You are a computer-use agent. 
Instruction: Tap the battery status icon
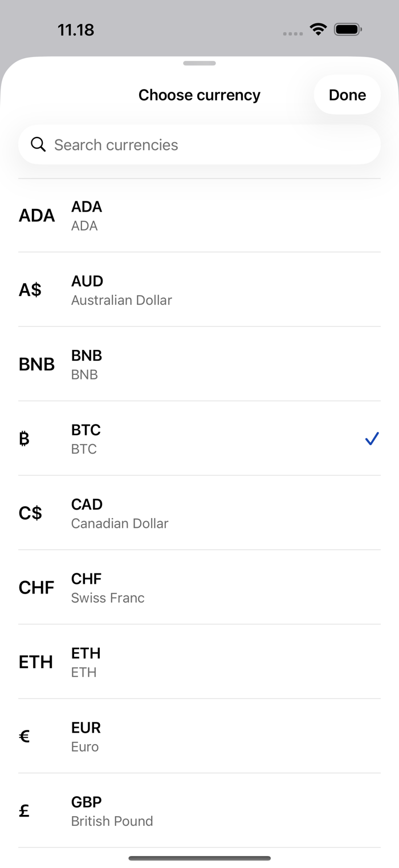[x=348, y=29]
